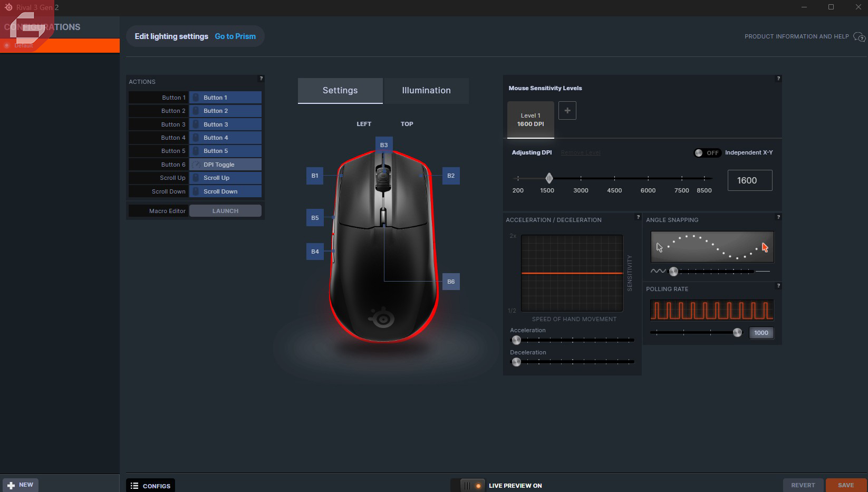This screenshot has width=868, height=492.
Task: Switch to the Illumination tab
Action: pyautogui.click(x=426, y=91)
